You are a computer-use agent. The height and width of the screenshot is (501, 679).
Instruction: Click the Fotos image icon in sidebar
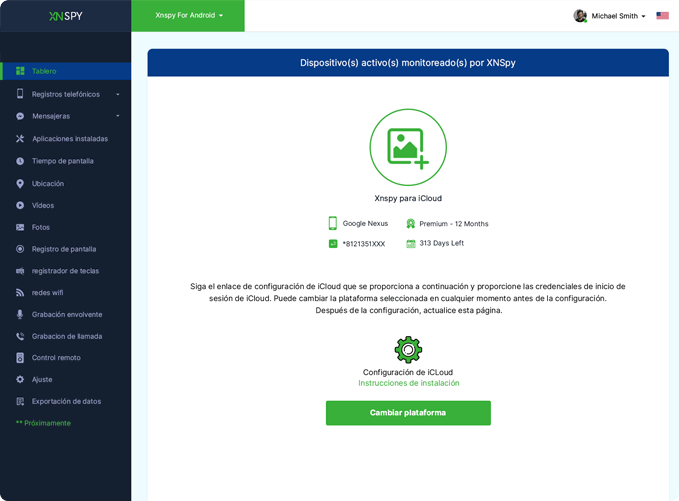pyautogui.click(x=20, y=227)
